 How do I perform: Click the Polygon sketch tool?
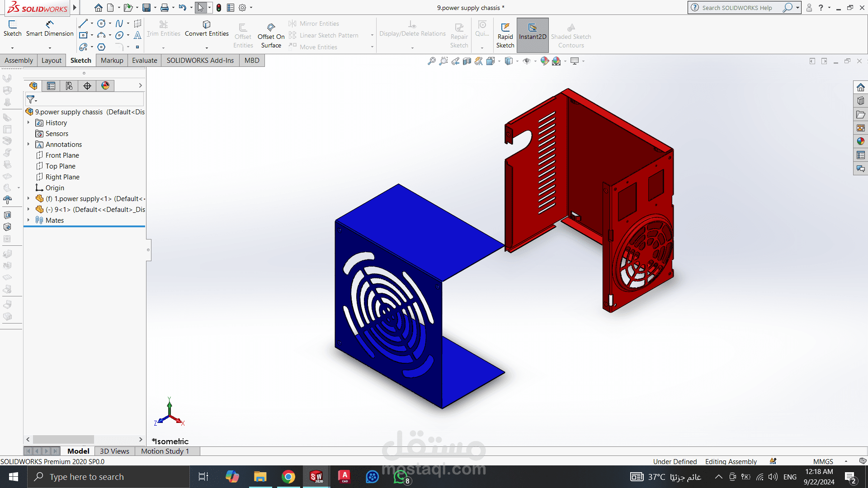click(x=102, y=47)
